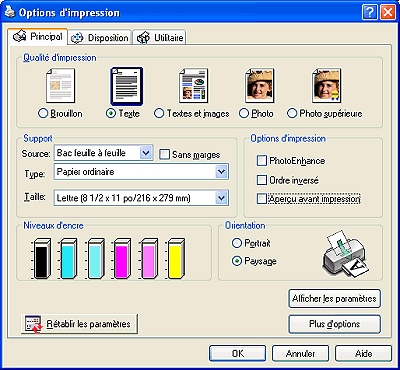Screen dimensions: 400x370
Task: Click the Texte quality document icon
Action: (x=127, y=86)
